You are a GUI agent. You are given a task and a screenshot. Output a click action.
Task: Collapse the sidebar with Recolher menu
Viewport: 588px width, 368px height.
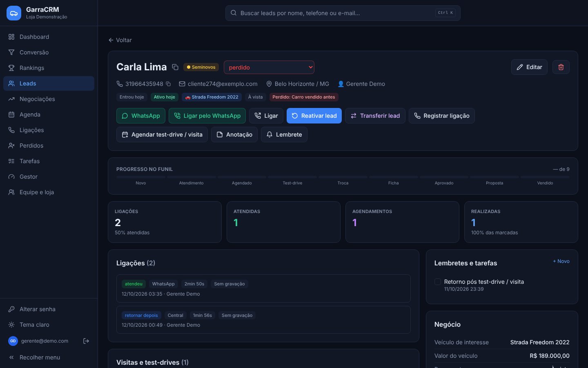pyautogui.click(x=49, y=357)
